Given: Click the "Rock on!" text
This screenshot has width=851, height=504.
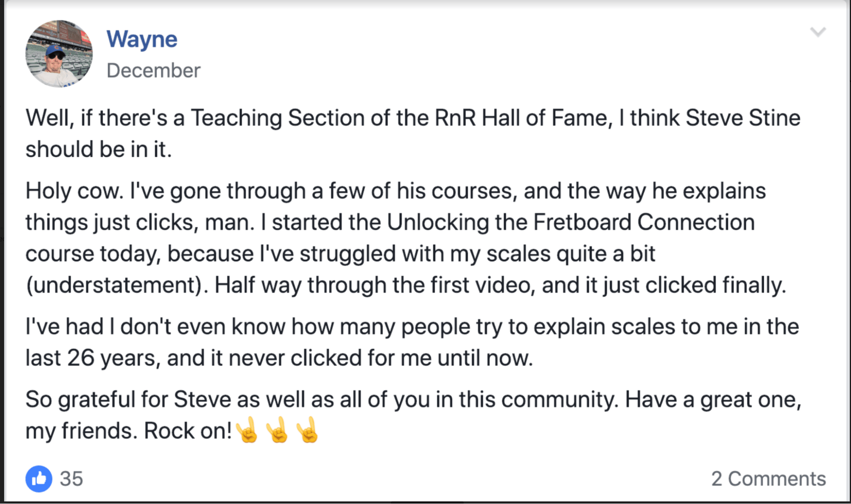Looking at the screenshot, I should tap(188, 431).
